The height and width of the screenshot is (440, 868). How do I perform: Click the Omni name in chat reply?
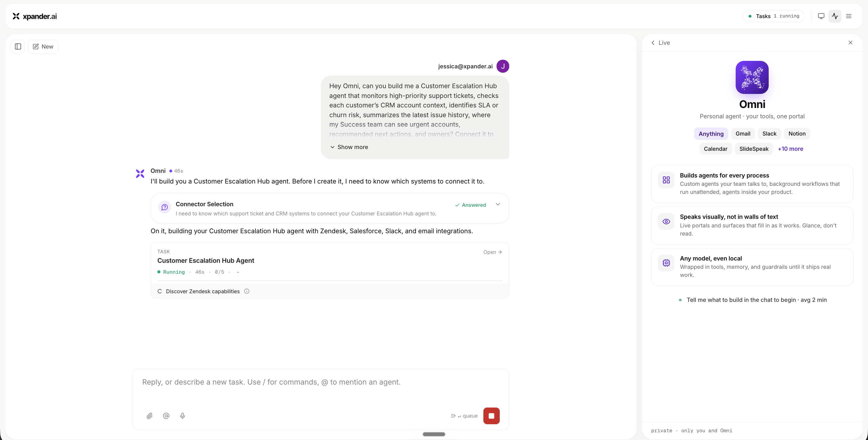158,171
